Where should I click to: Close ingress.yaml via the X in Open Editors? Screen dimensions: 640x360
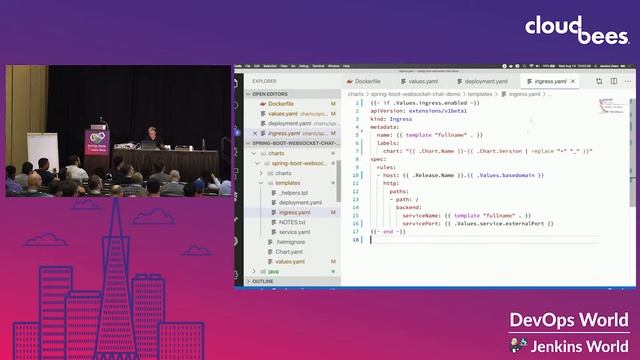coord(255,133)
